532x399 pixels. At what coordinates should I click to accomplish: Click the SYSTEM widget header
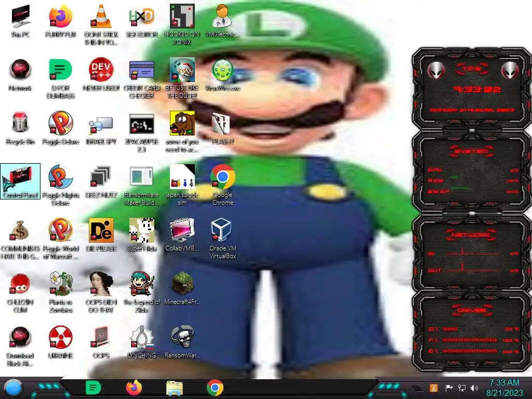(472, 151)
